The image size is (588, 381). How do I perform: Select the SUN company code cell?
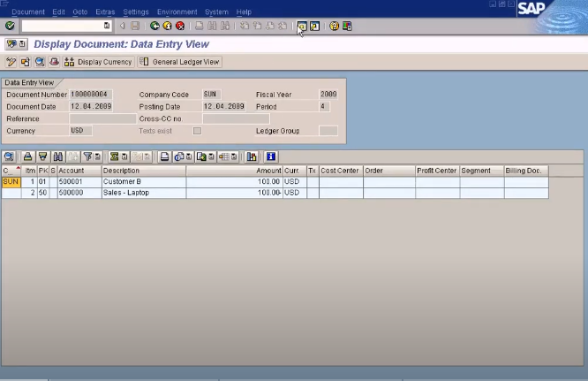point(11,182)
